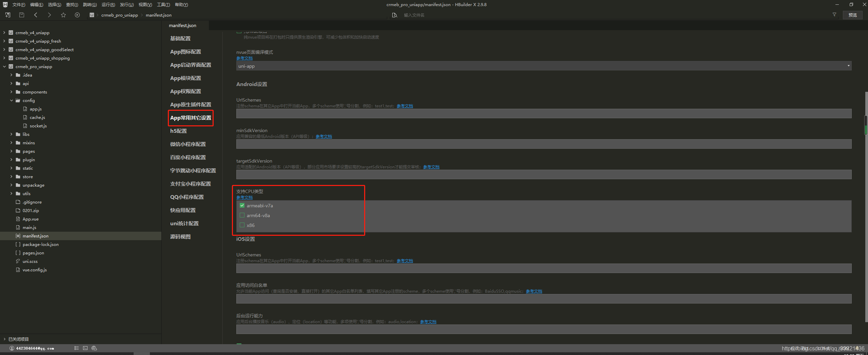
Task: Click the HBuilder logo icon in title bar
Action: coord(5,4)
